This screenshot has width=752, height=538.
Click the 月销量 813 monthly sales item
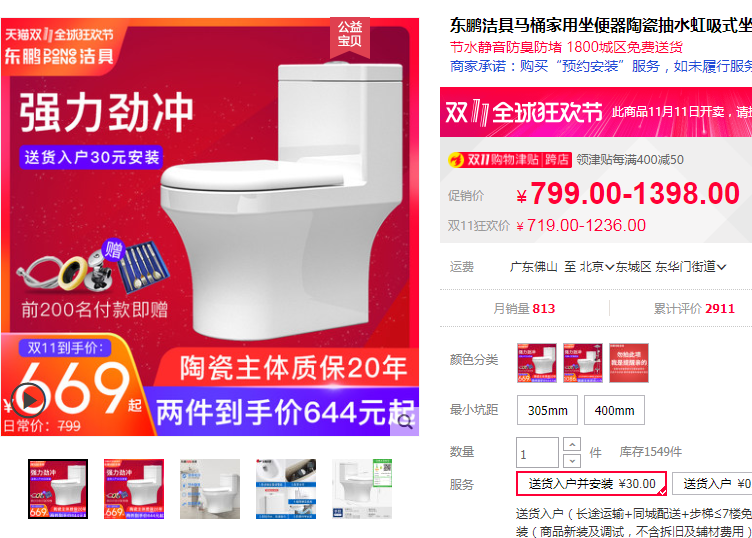pos(524,308)
